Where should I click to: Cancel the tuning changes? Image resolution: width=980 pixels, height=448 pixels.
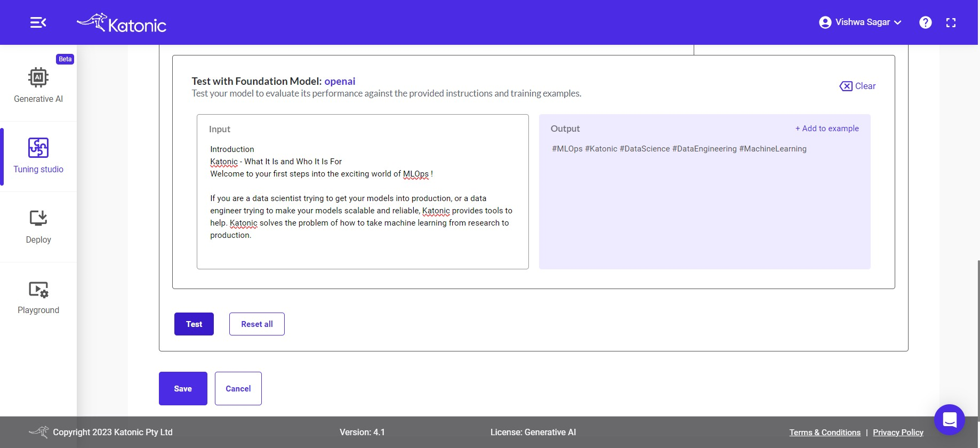click(238, 388)
